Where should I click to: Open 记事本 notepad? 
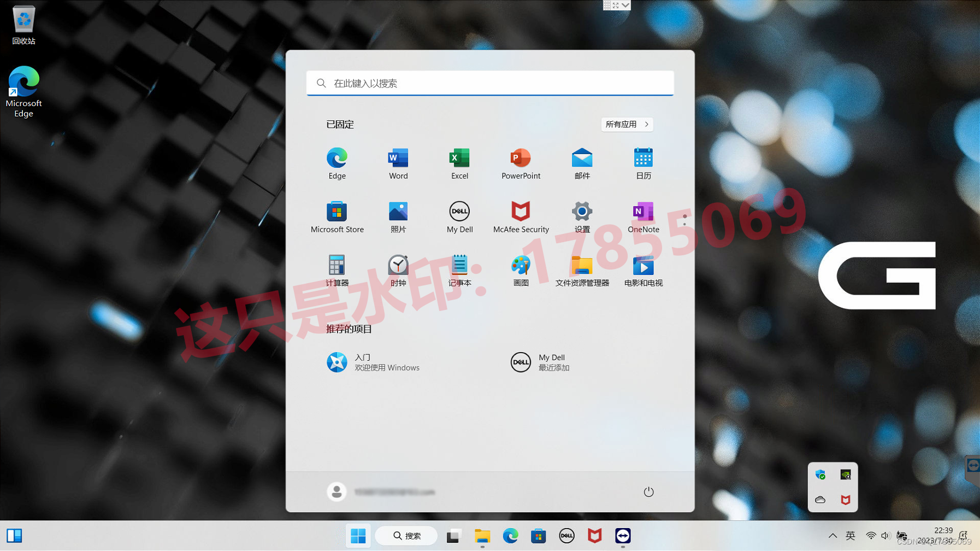459,271
